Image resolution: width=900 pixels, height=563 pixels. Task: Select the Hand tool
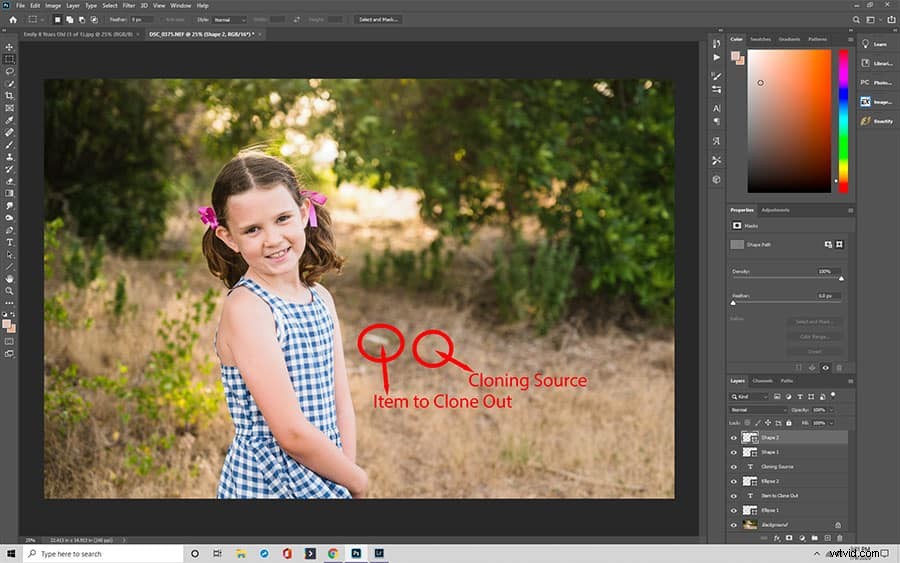[x=9, y=279]
